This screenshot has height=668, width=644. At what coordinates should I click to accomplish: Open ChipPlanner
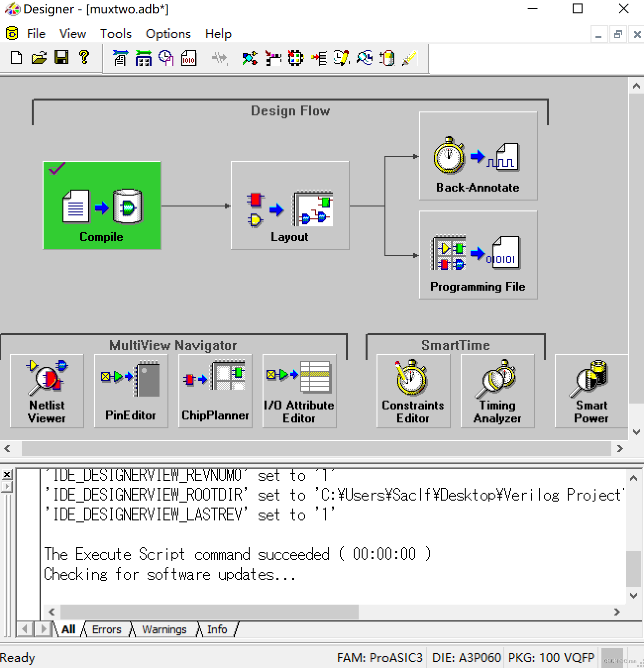215,391
